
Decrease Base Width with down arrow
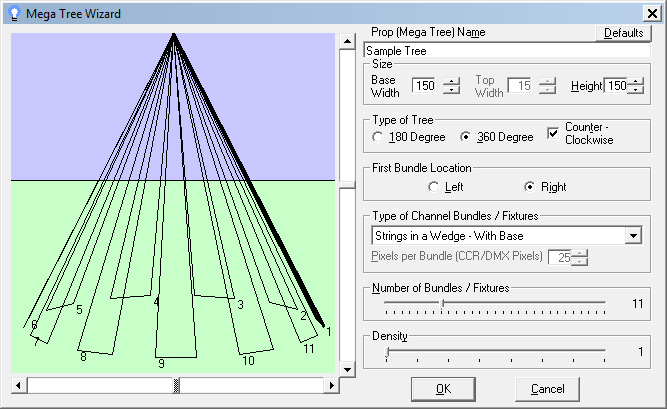click(x=451, y=90)
